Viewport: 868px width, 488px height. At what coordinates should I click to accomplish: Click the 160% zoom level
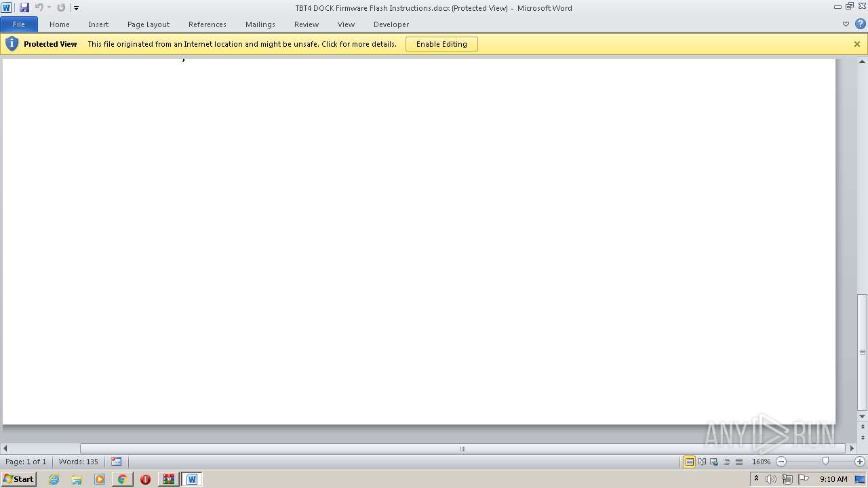coord(761,462)
